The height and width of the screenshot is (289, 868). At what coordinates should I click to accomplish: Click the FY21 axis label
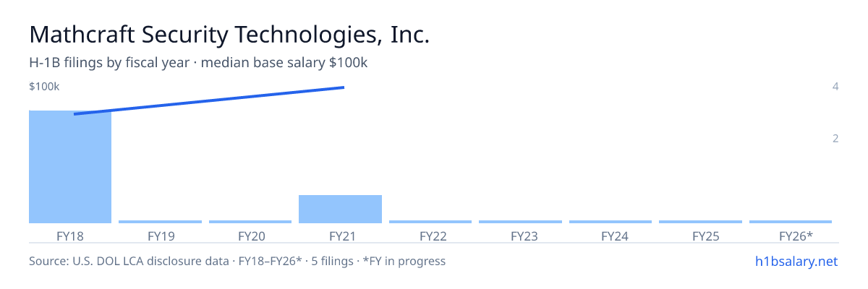[340, 236]
